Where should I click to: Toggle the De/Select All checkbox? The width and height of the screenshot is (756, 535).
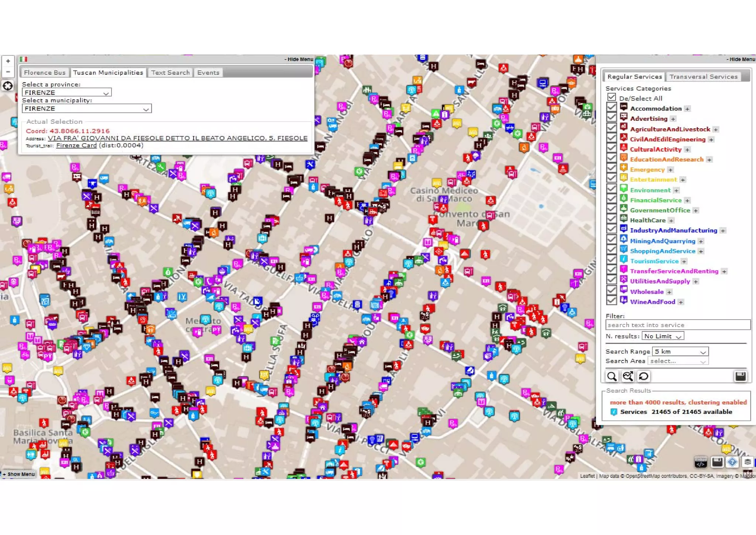pyautogui.click(x=611, y=97)
